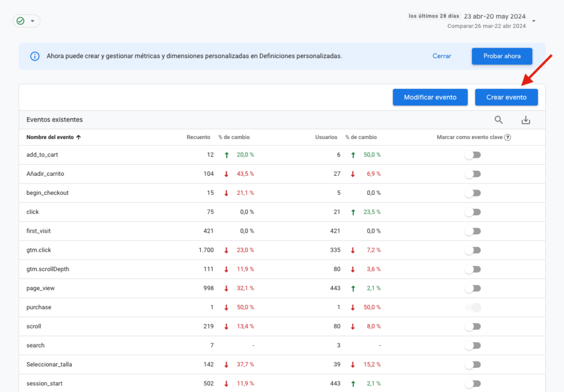Screen dimensions: 564x392
Task: Click the search magnifier icon
Action: coord(498,120)
